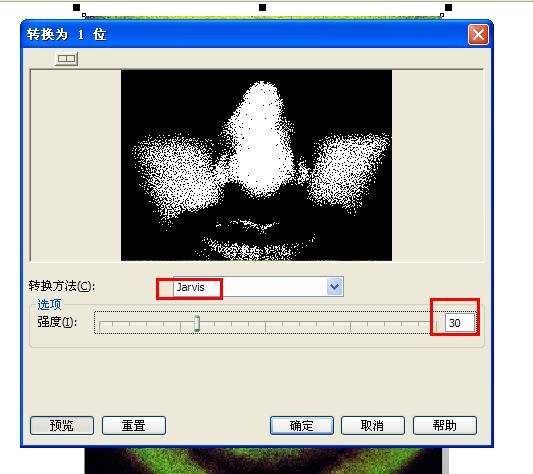Click the empty left preview pane area
The image size is (533, 474).
click(x=76, y=165)
